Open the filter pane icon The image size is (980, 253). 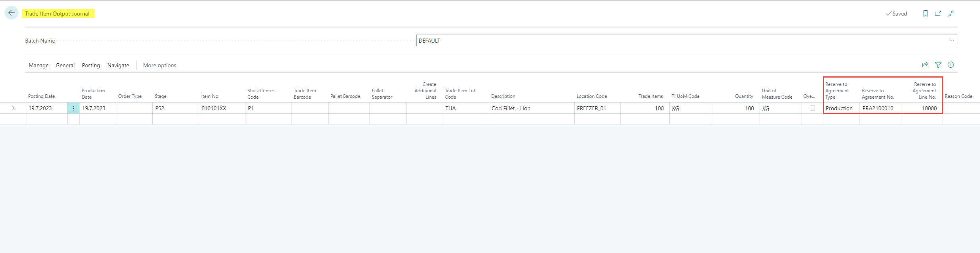pyautogui.click(x=938, y=65)
